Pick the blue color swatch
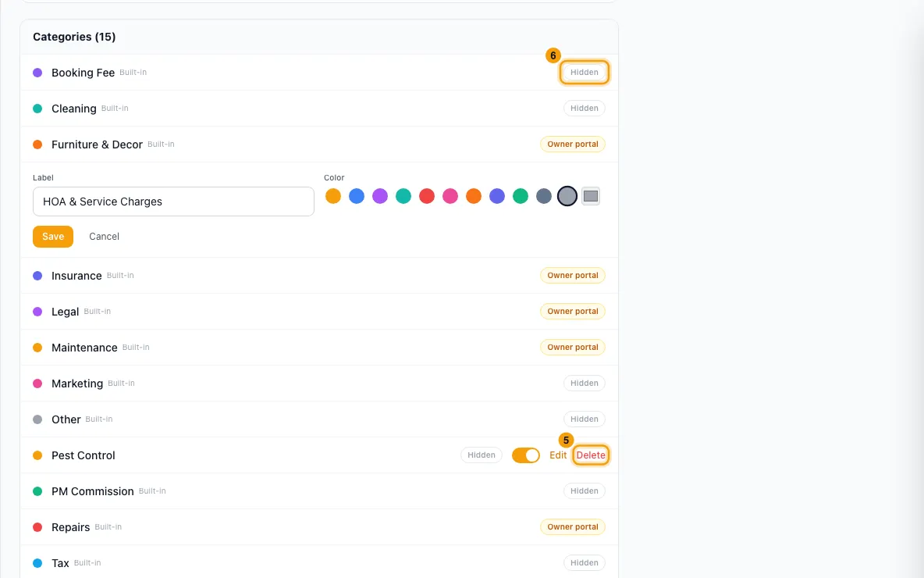 [x=357, y=196]
